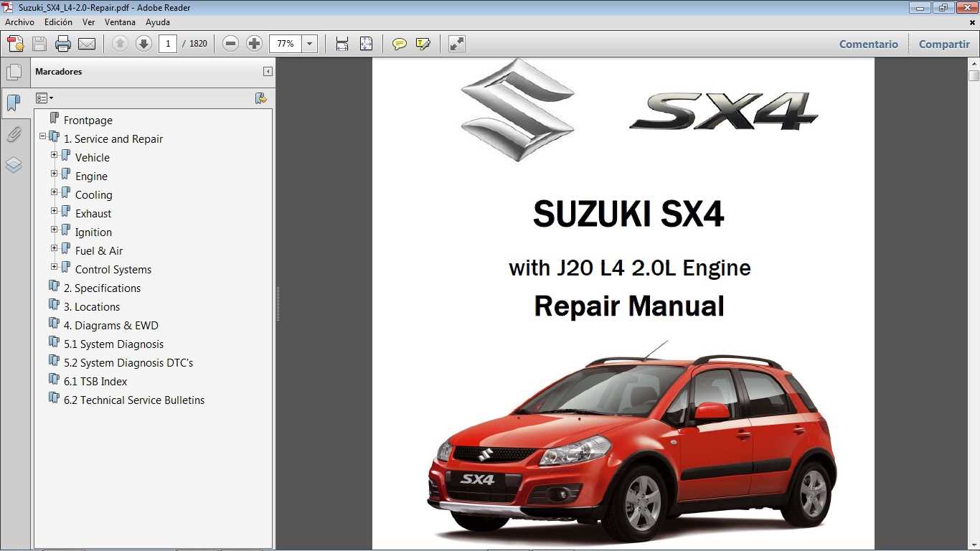Go to next page arrow
Viewport: 980px width, 551px height.
point(143,44)
